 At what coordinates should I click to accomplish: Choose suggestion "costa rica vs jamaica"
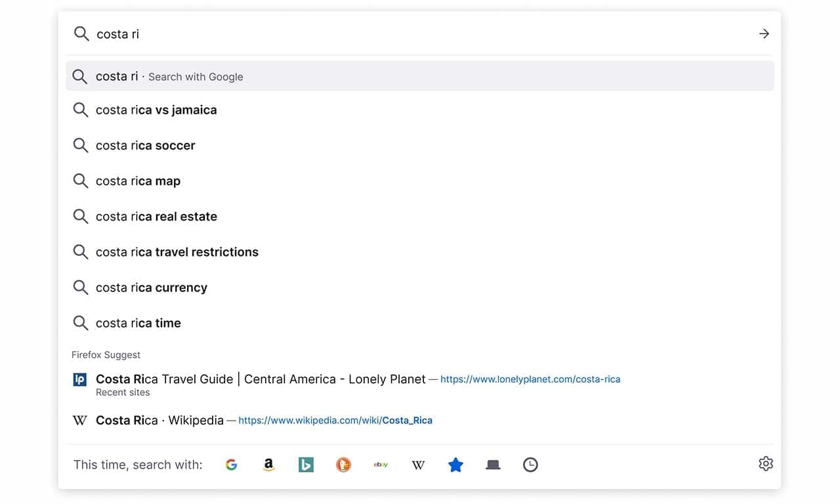[156, 110]
